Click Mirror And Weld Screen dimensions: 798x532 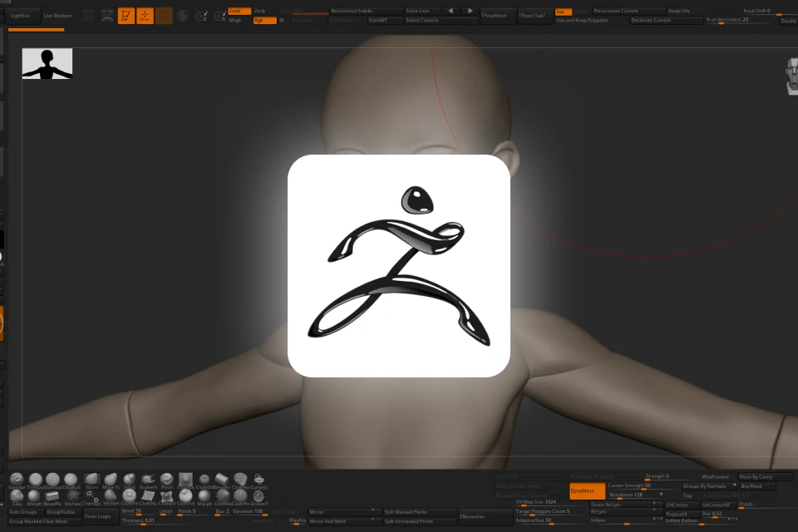pyautogui.click(x=344, y=521)
